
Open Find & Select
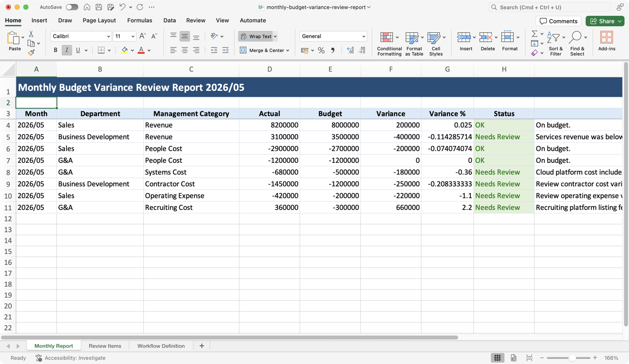577,43
